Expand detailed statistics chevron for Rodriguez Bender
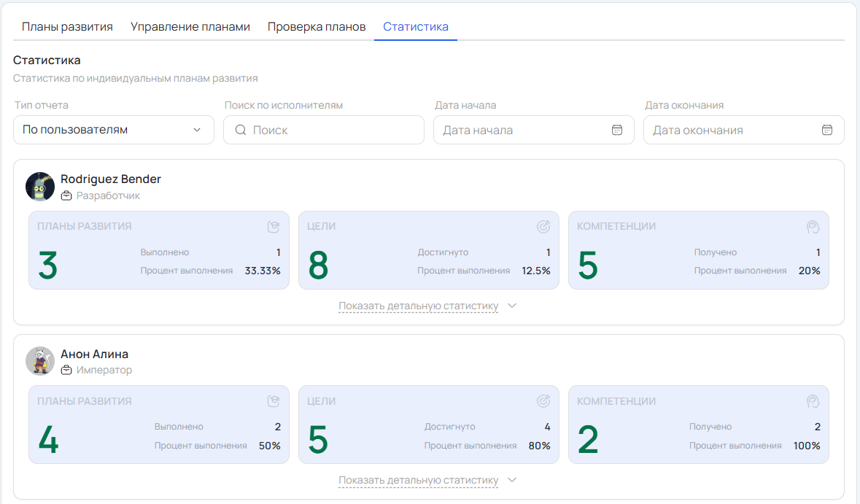The image size is (860, 504). 512,306
